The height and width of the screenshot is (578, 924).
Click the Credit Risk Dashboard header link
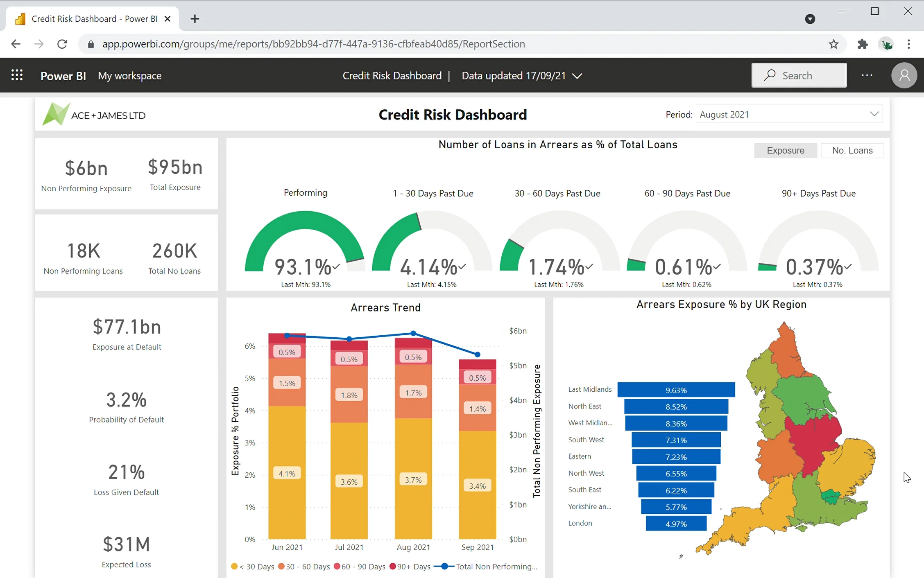tap(392, 75)
